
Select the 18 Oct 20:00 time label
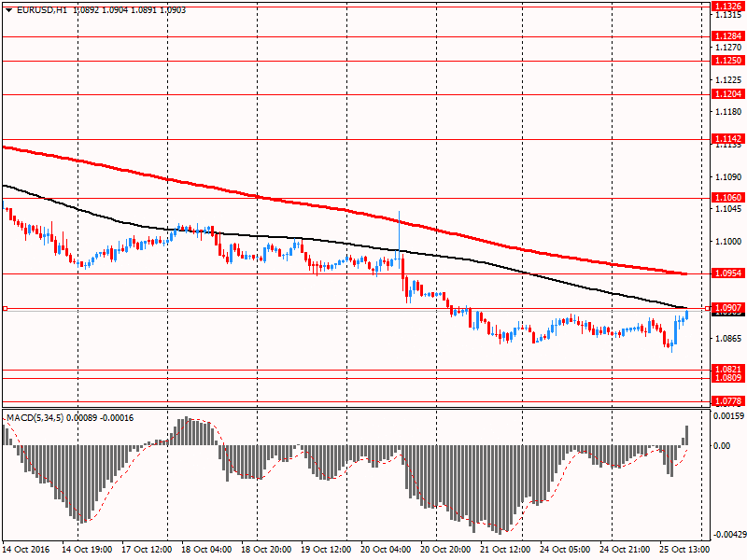coord(266,549)
